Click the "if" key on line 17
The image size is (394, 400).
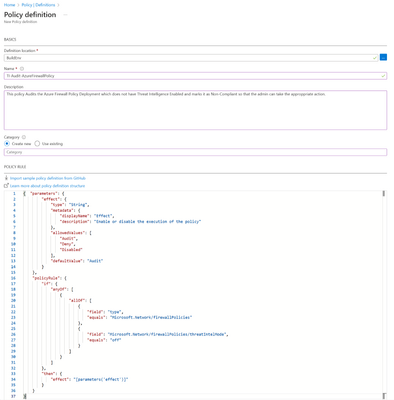pos(46,284)
